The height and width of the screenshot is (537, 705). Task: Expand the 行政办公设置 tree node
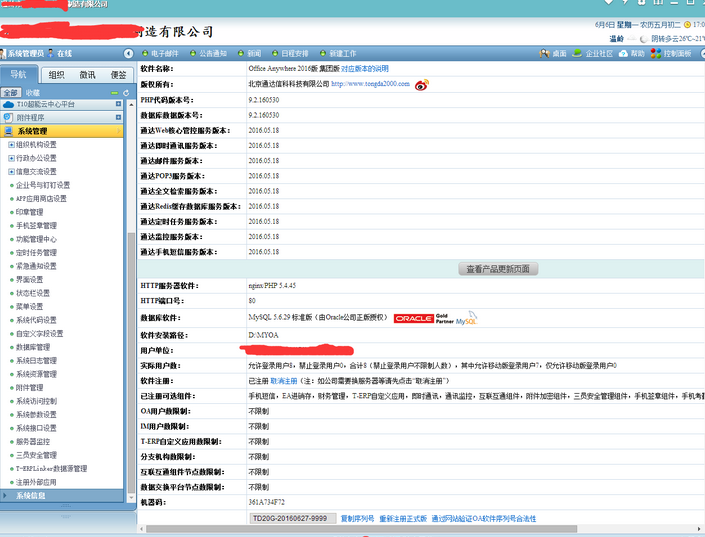pyautogui.click(x=11, y=158)
